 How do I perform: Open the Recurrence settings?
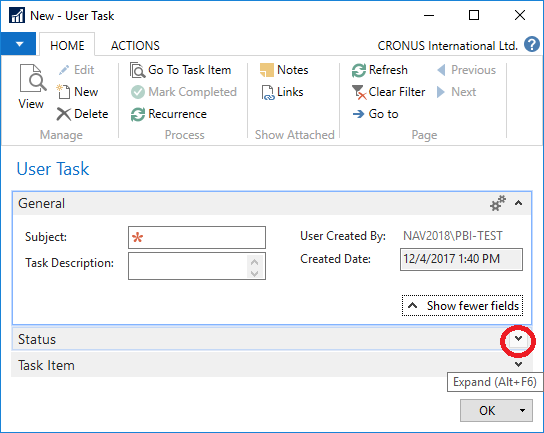pos(169,114)
